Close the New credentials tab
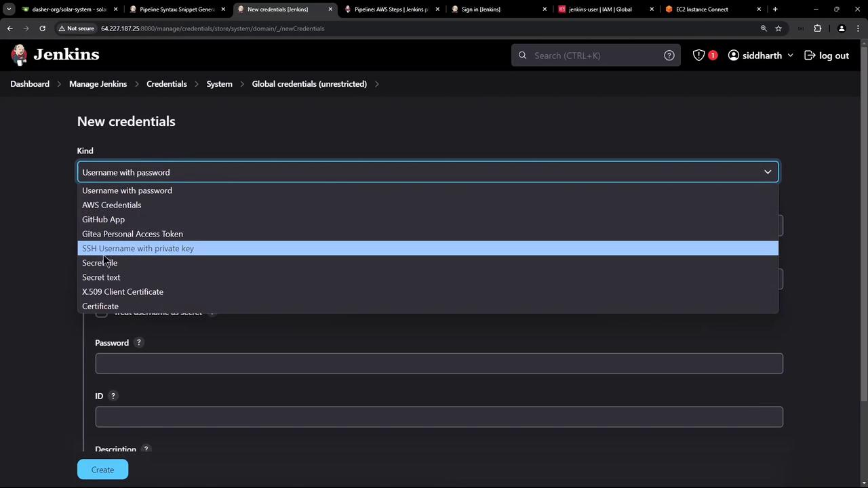The width and height of the screenshot is (868, 488). [x=330, y=9]
